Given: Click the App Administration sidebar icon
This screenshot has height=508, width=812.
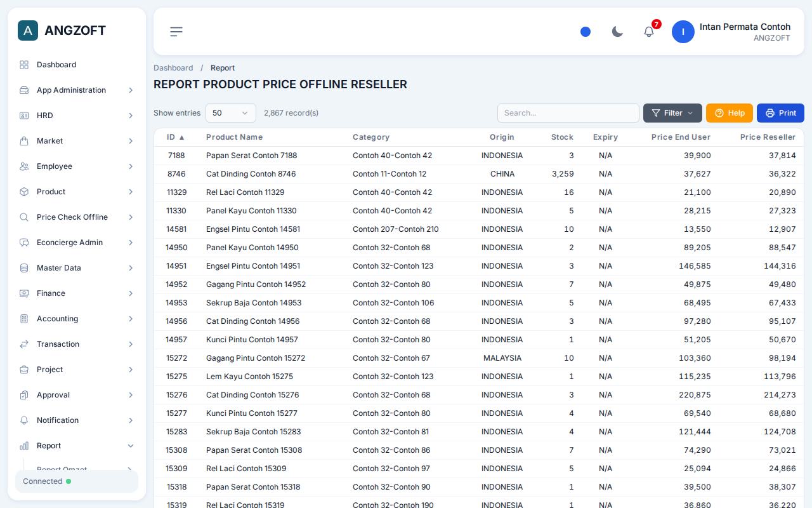Looking at the screenshot, I should [x=24, y=90].
